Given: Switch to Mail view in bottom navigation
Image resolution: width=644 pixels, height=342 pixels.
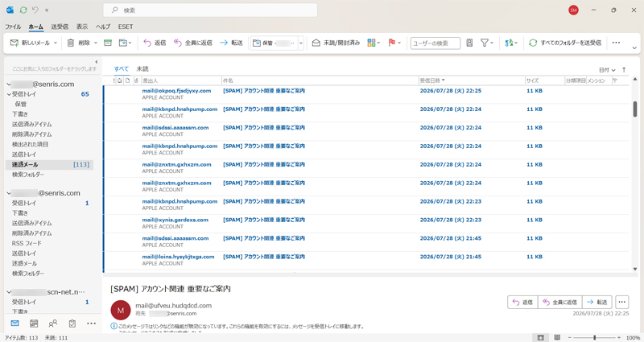Looking at the screenshot, I should click(14, 323).
